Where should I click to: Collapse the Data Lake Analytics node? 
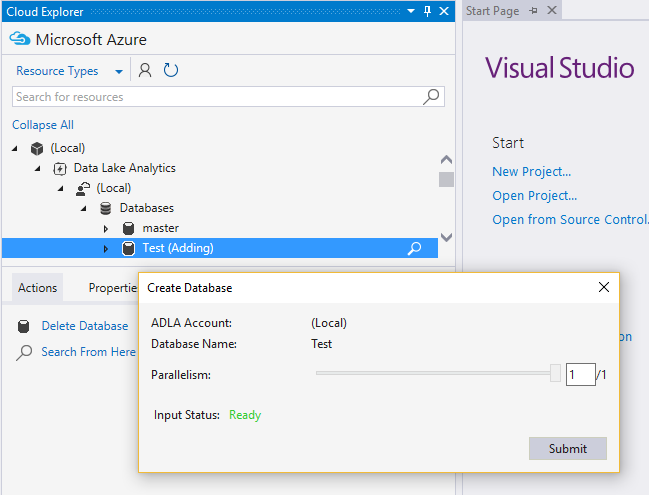click(38, 168)
